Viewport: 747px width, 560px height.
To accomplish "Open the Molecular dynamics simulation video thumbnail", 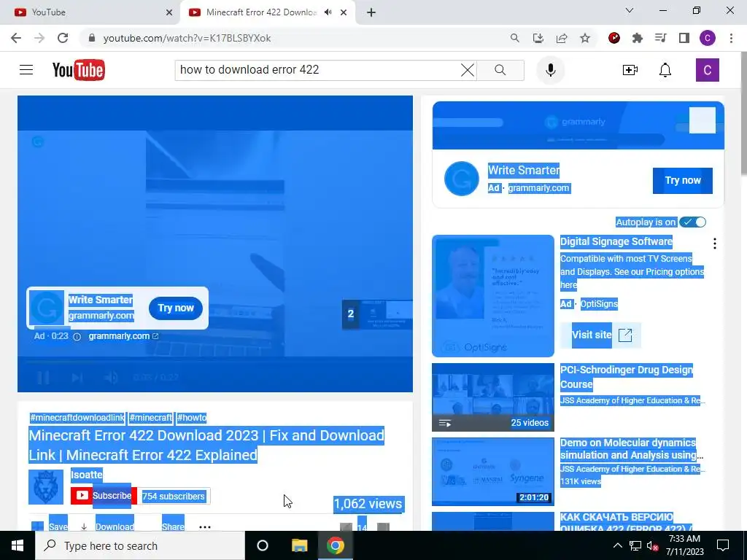I will 492,472.
